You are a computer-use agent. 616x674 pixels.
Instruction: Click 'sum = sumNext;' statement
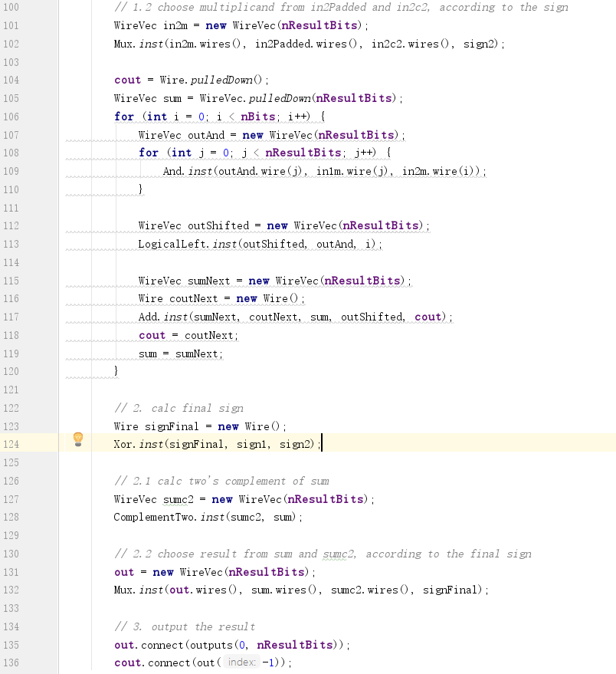181,353
